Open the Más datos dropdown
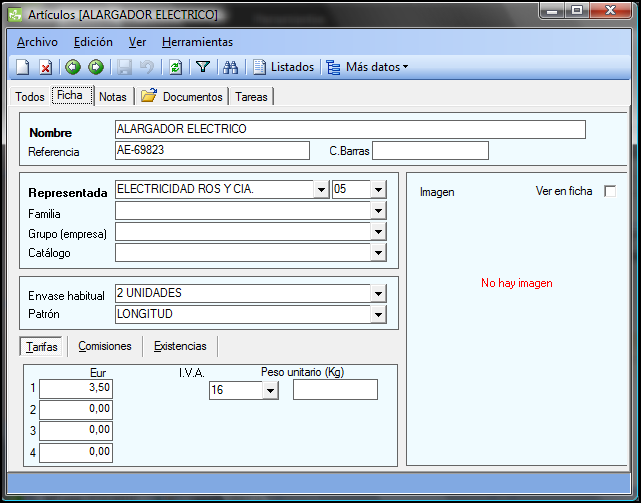 tap(368, 67)
